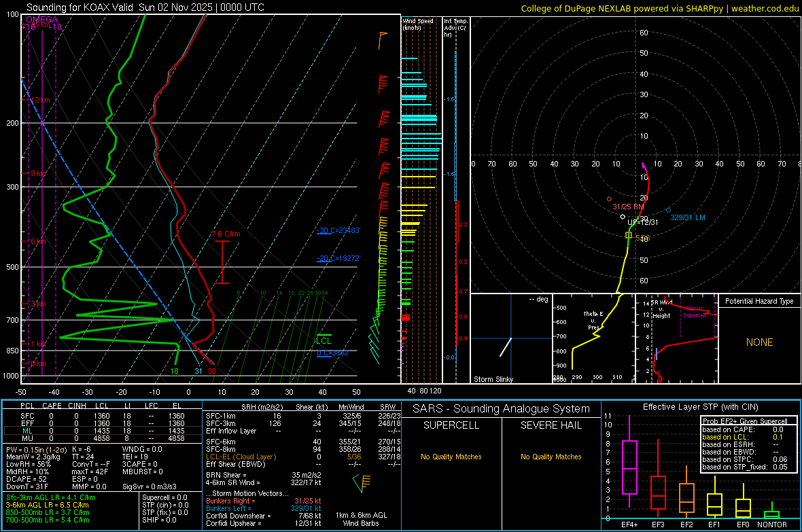This screenshot has height=532, width=802.
Task: Click the UP=12/31 hodograph label
Action: pyautogui.click(x=643, y=222)
